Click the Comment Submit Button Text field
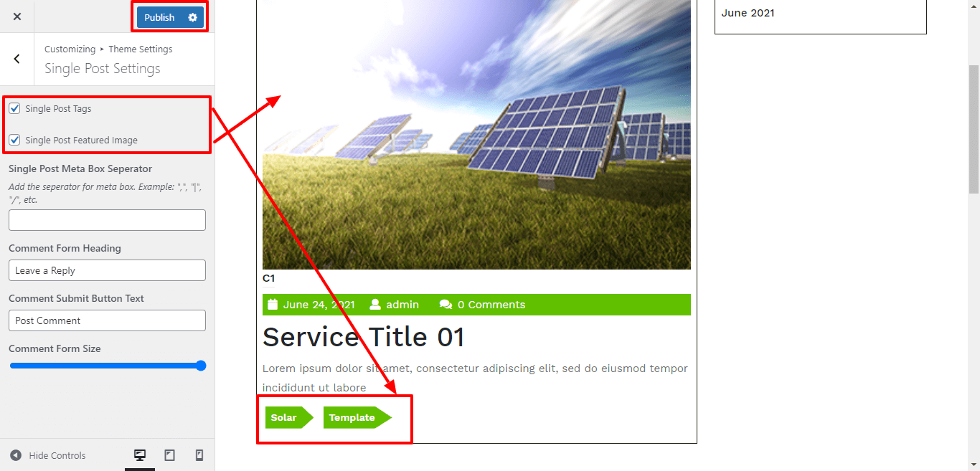 (107, 320)
